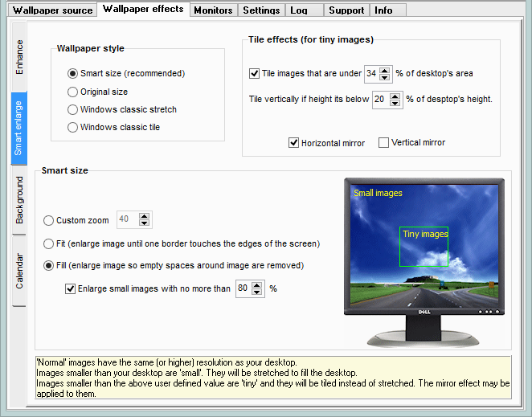Click the tile area percentage field
532x417 pixels.
pos(371,74)
